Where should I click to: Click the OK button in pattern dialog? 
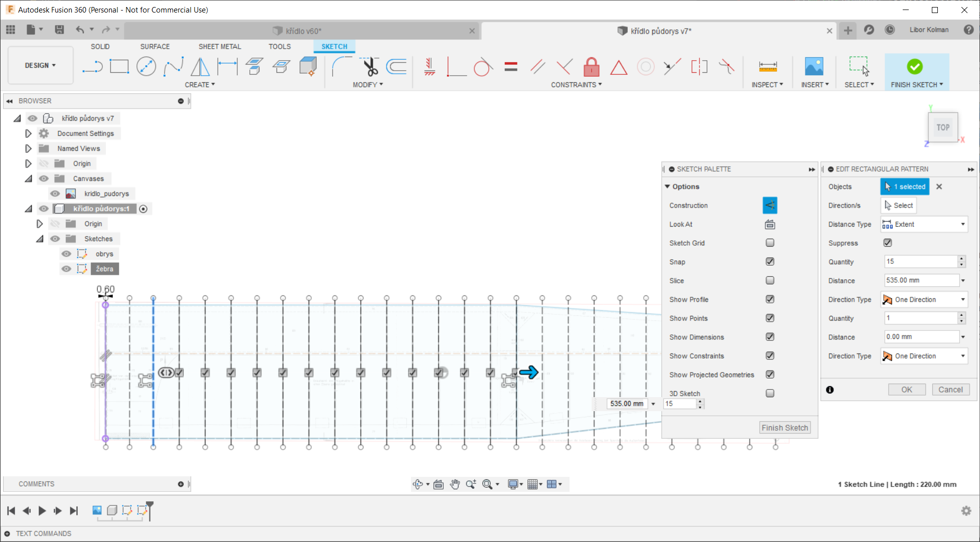(x=906, y=390)
